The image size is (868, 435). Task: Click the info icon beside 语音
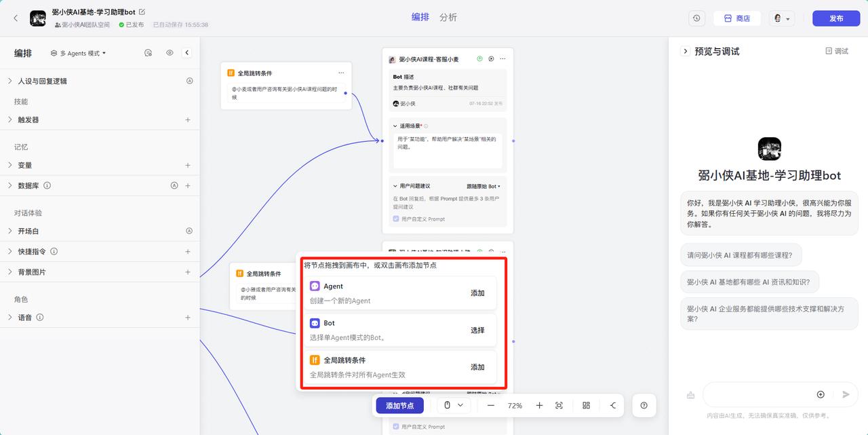40,317
